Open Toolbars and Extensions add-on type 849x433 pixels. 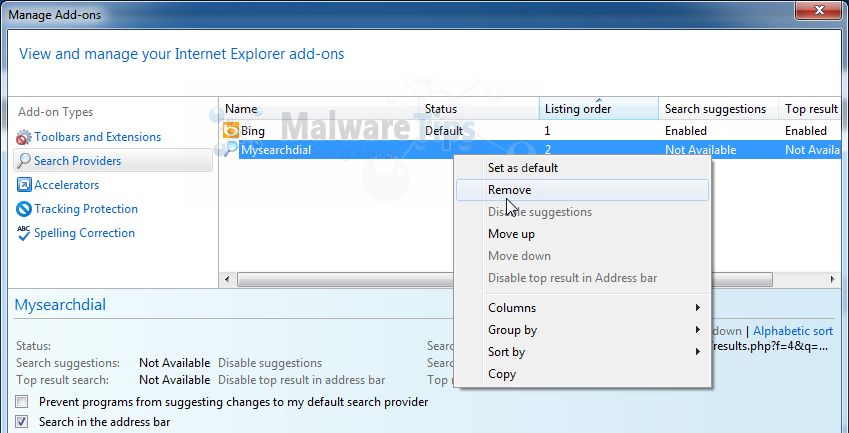click(x=97, y=137)
